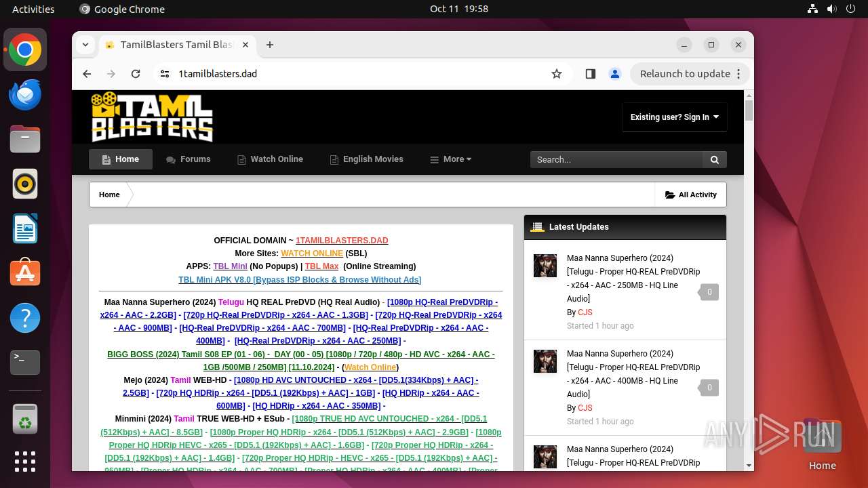Viewport: 868px width, 488px height.
Task: Open Maa Nanna Superhero 250MB update
Action: click(633, 279)
